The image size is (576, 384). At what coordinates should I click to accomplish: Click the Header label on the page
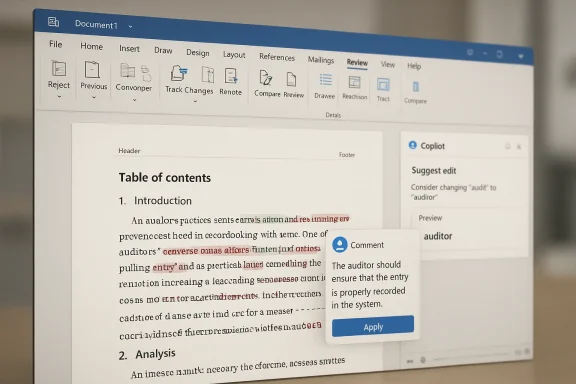coord(129,151)
